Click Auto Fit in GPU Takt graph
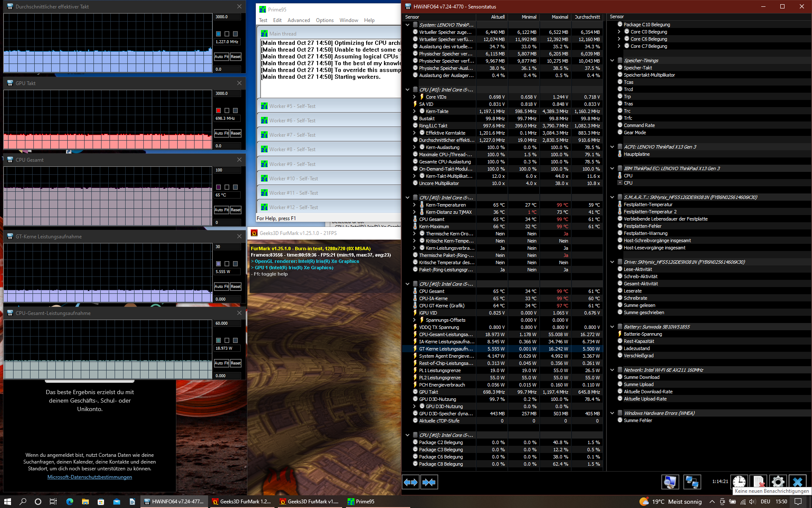 (221, 133)
